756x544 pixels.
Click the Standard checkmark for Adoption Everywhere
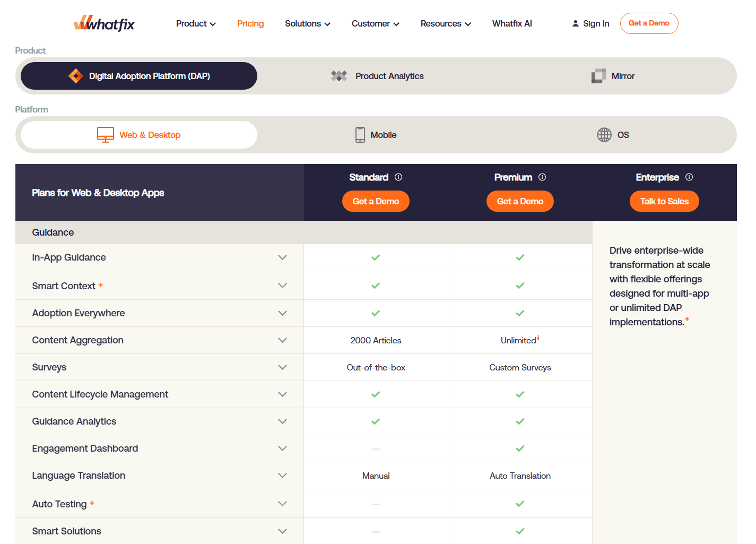[376, 313]
